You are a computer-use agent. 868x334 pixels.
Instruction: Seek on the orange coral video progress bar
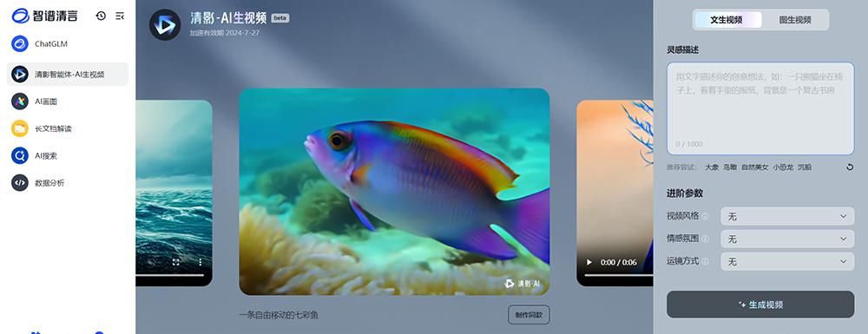619,275
